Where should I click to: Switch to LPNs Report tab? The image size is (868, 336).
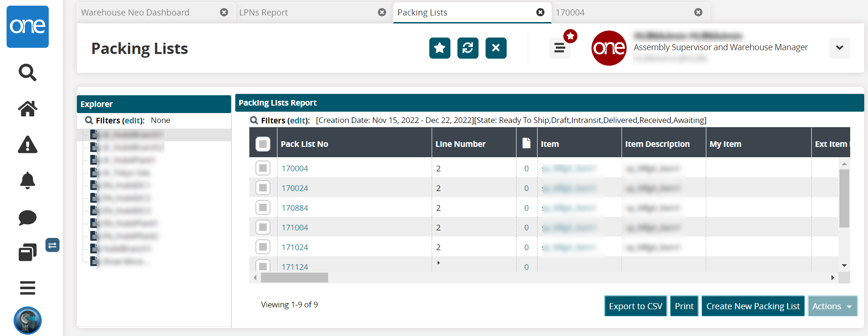[263, 12]
